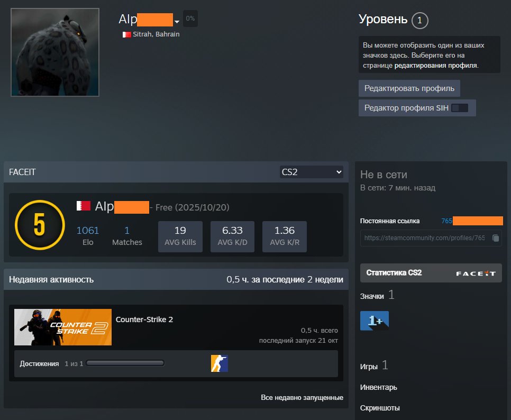This screenshot has height=420, width=511.
Task: Open the username dropdown arrow
Action: [177, 22]
